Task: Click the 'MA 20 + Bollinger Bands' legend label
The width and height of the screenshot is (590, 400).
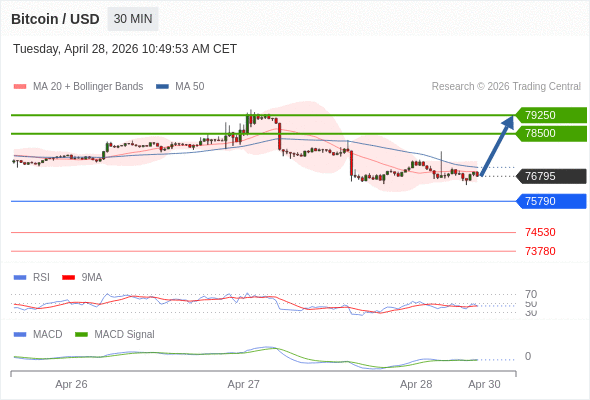Action: (x=88, y=87)
